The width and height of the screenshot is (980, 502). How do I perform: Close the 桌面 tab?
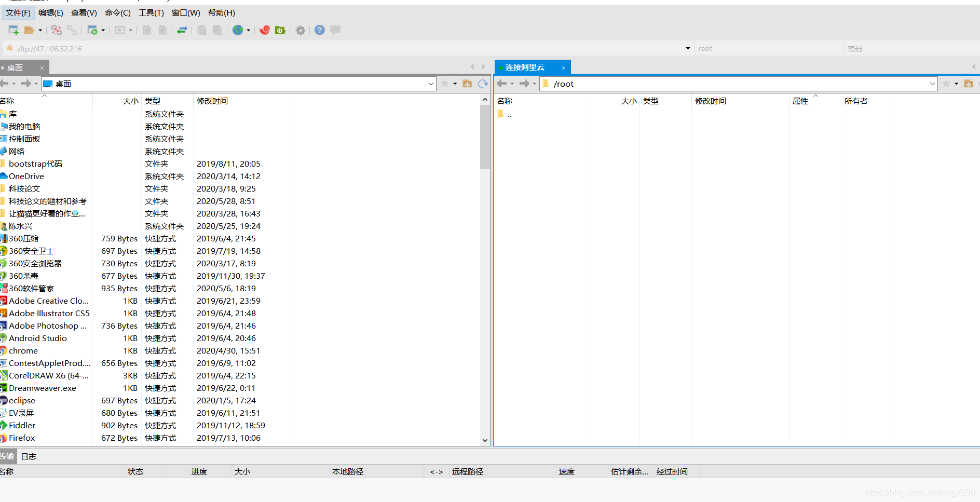(x=42, y=68)
